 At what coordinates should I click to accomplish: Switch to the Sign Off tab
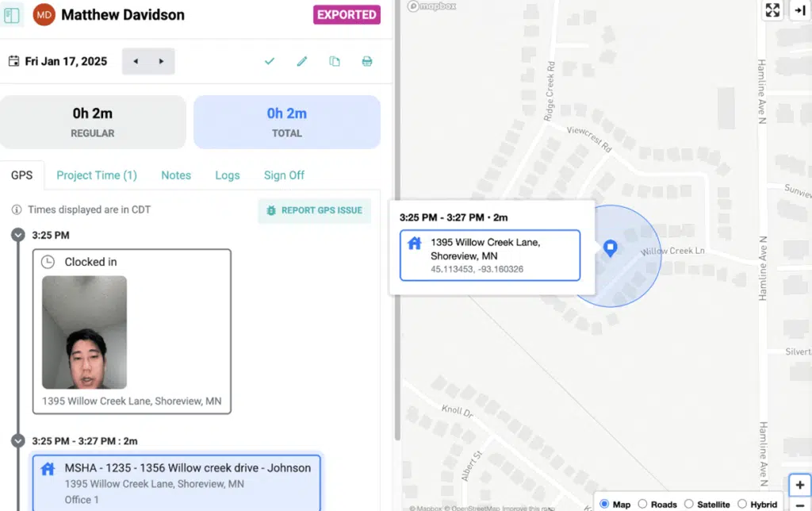284,175
